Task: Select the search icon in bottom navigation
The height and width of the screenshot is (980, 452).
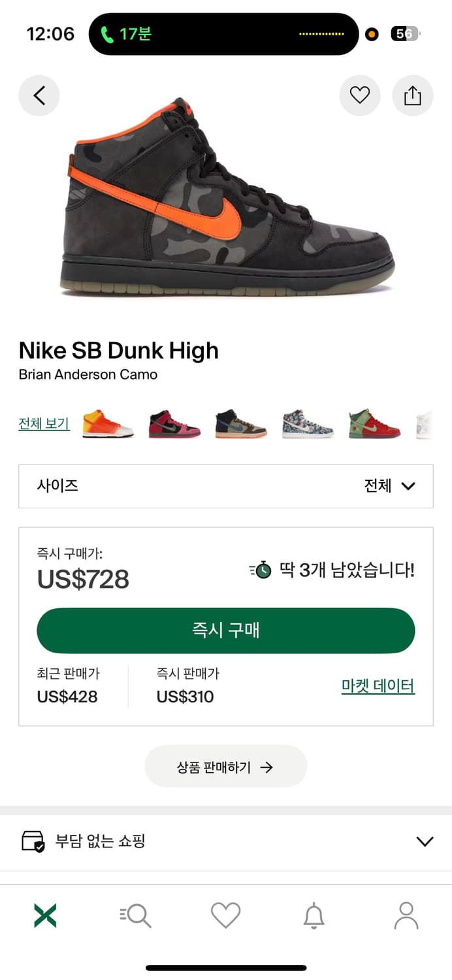Action: [x=135, y=915]
